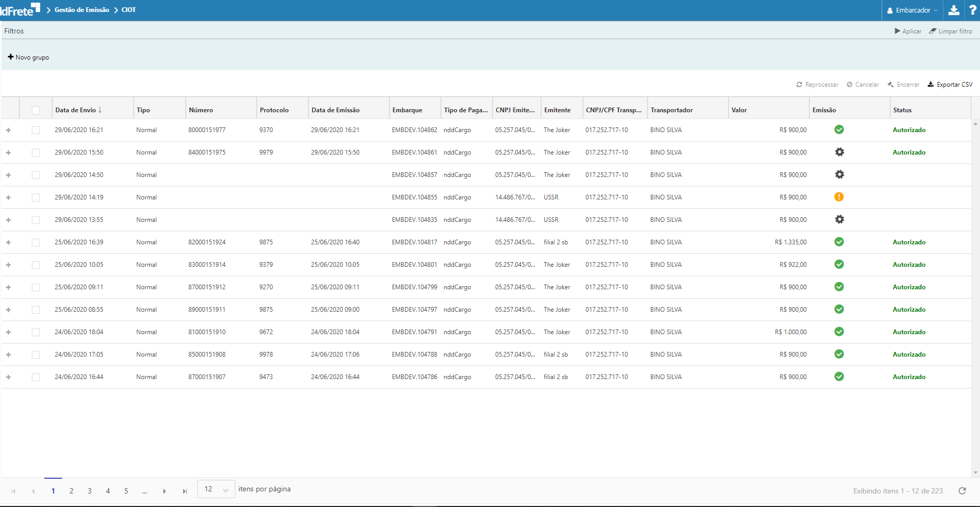This screenshot has height=507, width=980.
Task: Refresh the table with the reload icon
Action: (962, 491)
